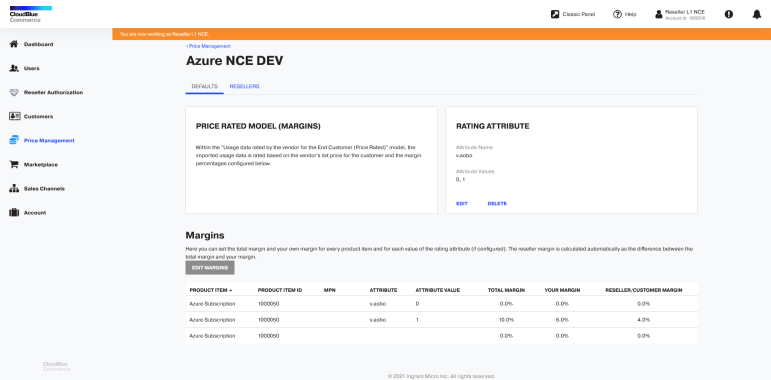The width and height of the screenshot is (771, 380).
Task: Delete the rating attribute
Action: (x=497, y=204)
